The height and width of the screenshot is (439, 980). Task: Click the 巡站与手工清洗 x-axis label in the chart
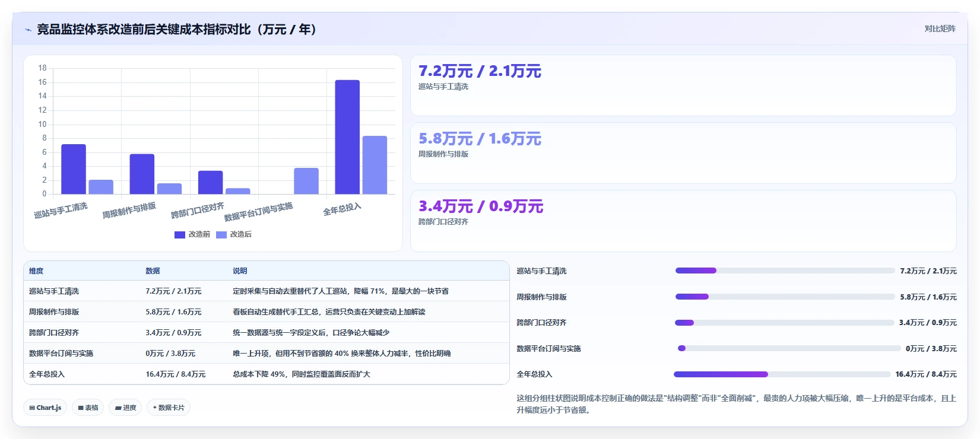(61, 210)
